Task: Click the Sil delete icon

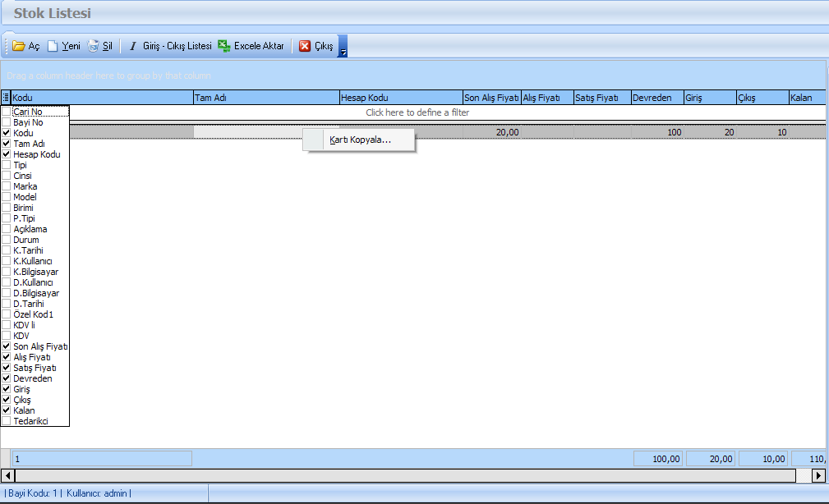Action: (94, 47)
